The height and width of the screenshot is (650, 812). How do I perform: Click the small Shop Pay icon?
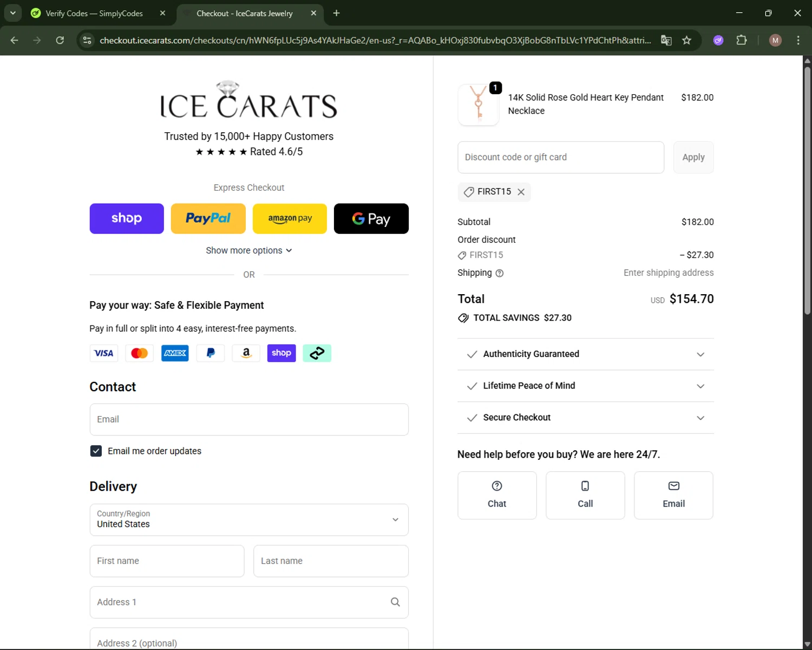281,353
